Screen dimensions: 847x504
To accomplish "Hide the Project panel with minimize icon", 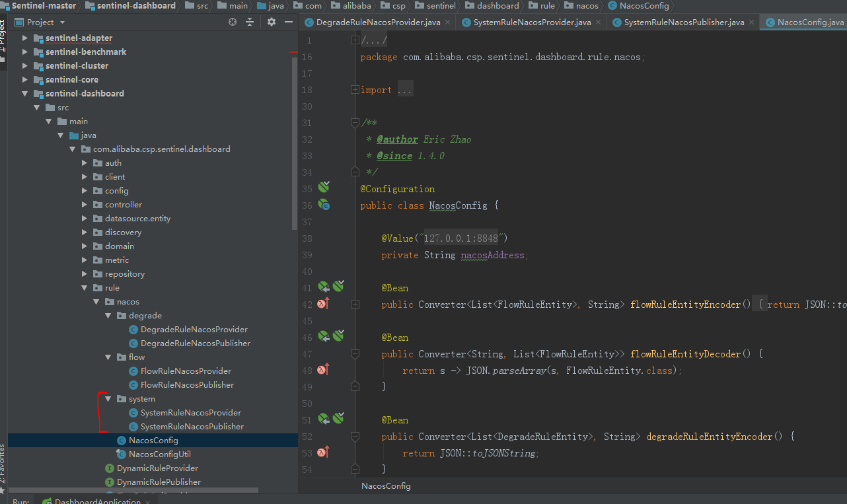I will [x=288, y=22].
